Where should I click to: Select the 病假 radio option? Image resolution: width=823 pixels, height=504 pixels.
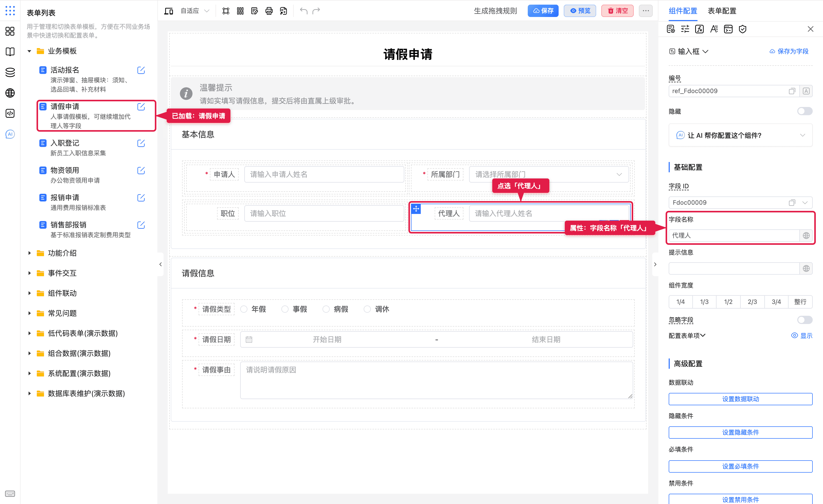pos(326,309)
